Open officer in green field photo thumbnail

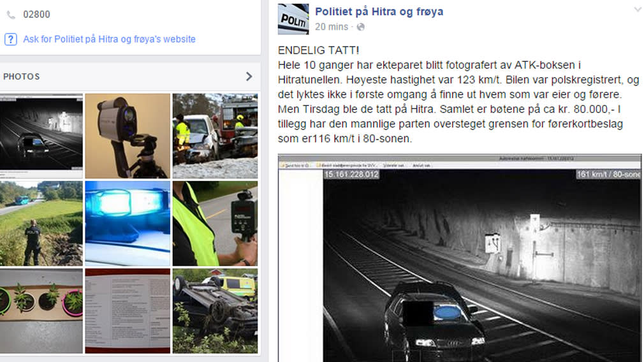(41, 224)
